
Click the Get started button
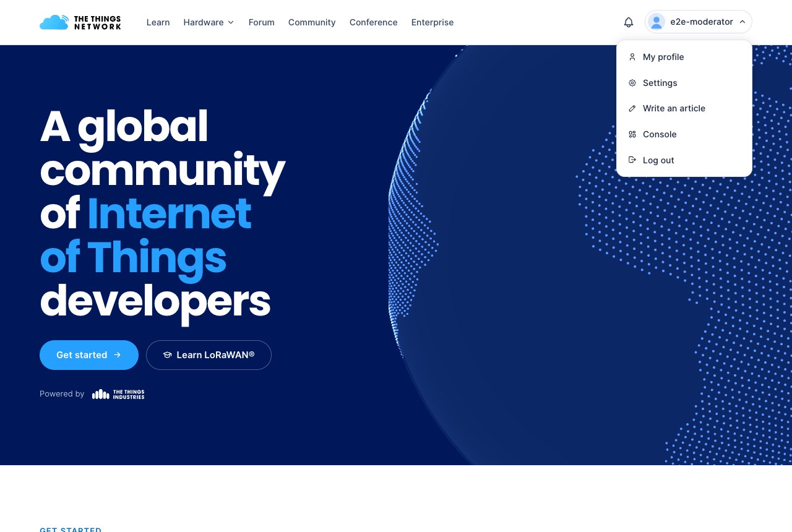tap(89, 355)
